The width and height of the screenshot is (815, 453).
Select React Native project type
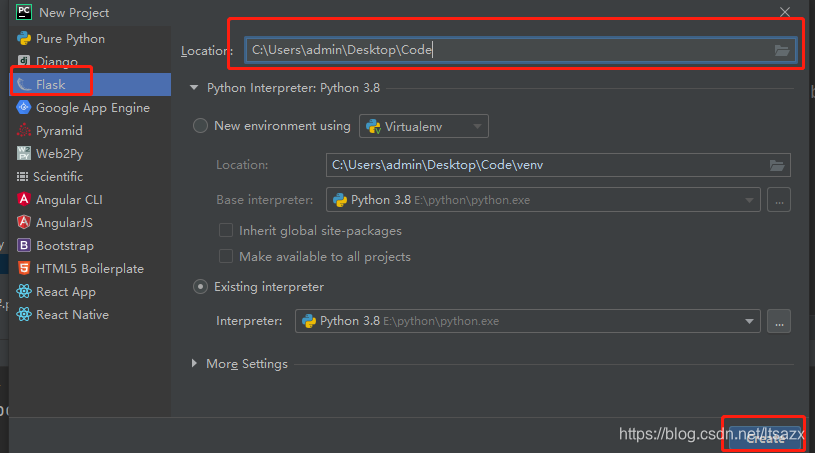click(x=90, y=314)
